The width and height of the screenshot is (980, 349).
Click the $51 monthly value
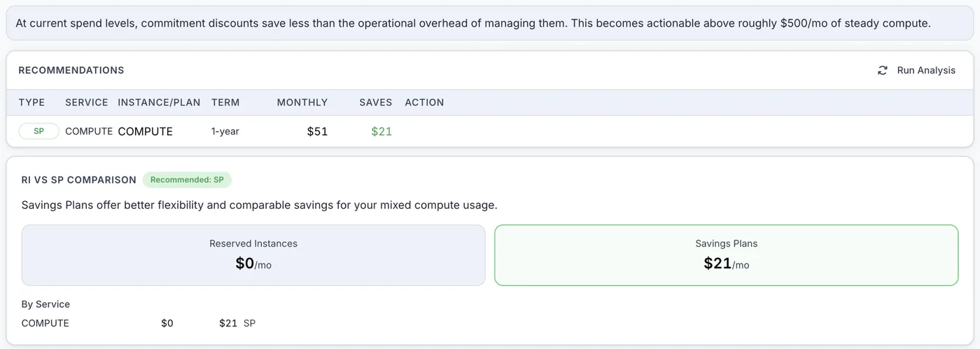[x=317, y=131]
